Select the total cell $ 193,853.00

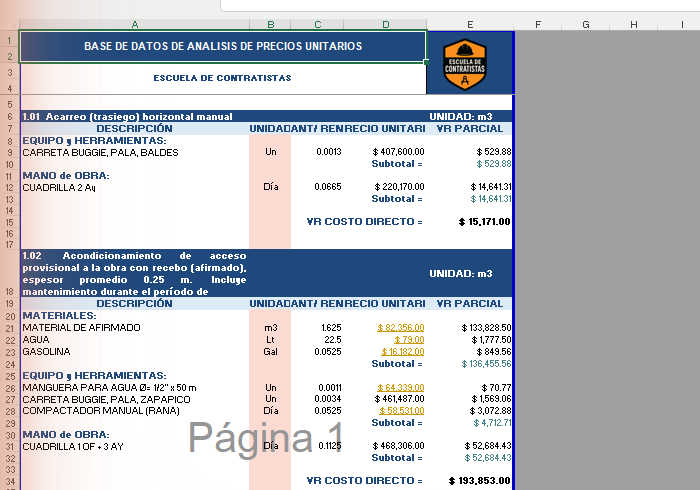coord(470,481)
